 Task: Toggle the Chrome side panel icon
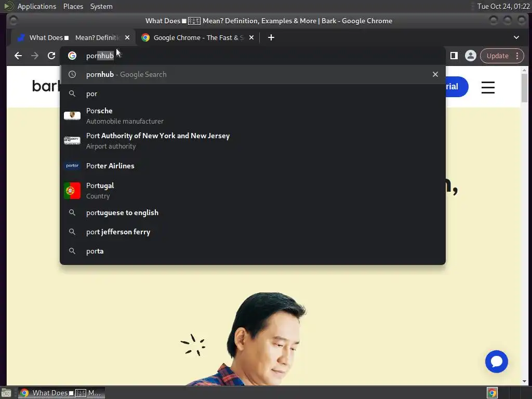coord(454,56)
